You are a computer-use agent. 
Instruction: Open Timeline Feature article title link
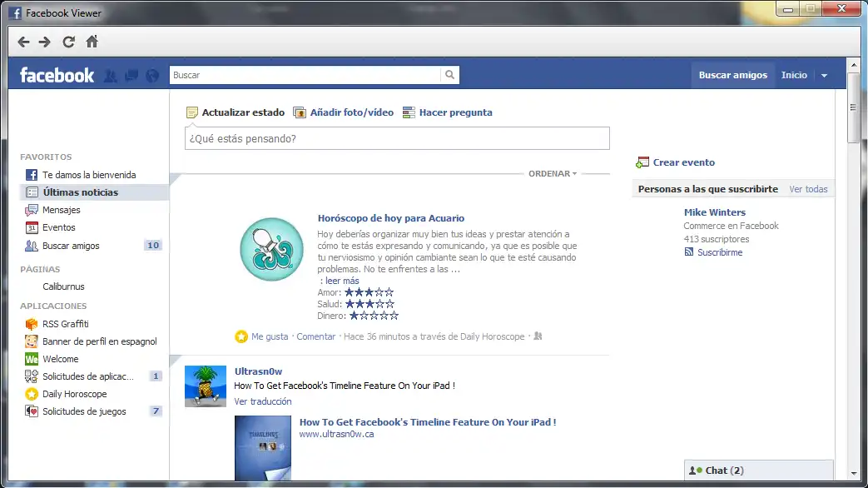[428, 422]
